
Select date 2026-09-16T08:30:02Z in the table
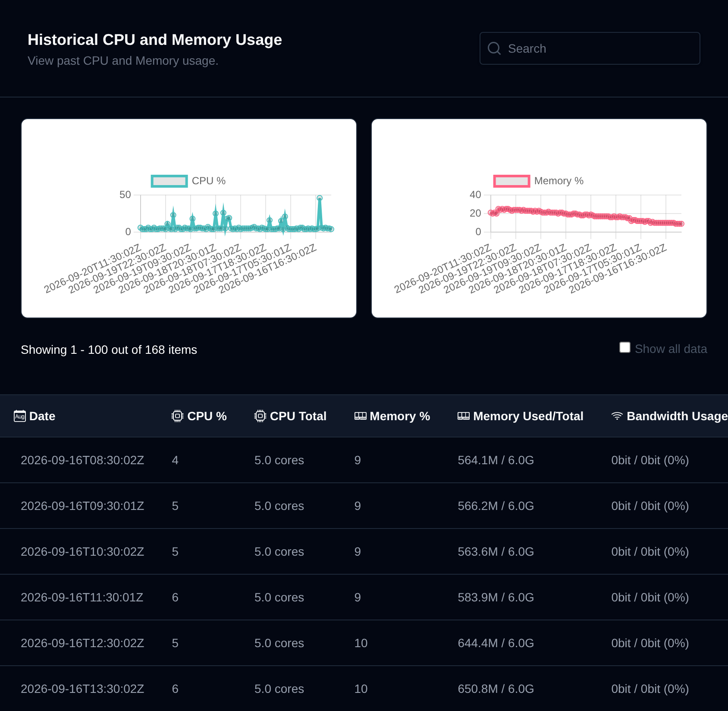(82, 460)
